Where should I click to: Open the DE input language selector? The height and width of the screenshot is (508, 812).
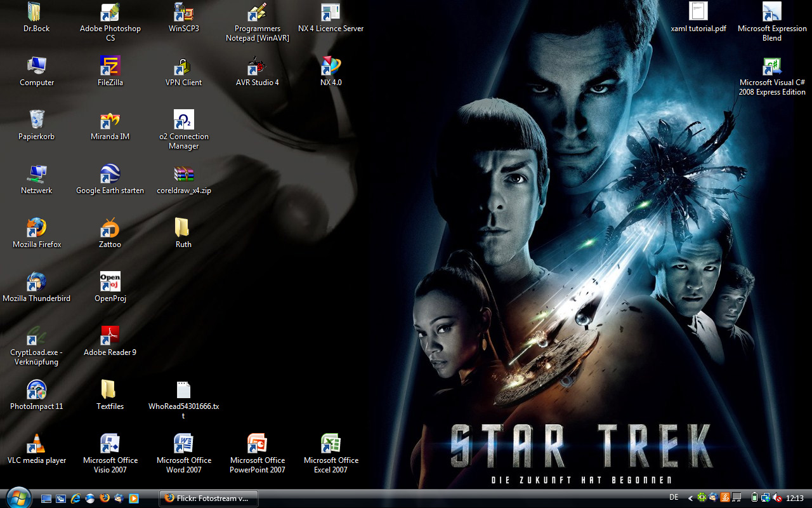pos(674,497)
